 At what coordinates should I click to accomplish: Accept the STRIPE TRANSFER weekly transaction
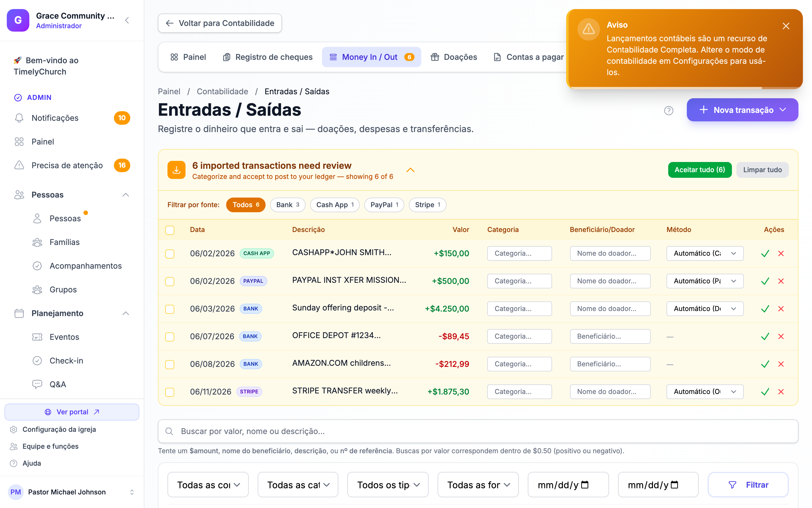click(765, 392)
